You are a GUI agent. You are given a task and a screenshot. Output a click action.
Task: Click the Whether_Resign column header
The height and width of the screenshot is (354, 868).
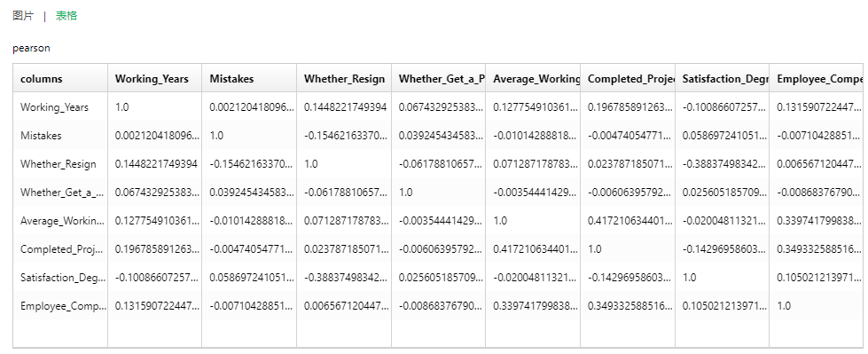tap(344, 79)
